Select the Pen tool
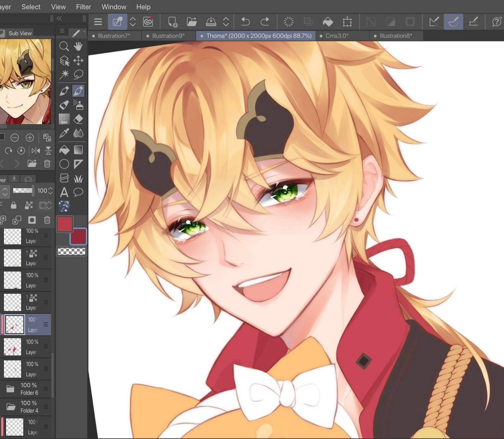504x439 pixels. tap(64, 90)
